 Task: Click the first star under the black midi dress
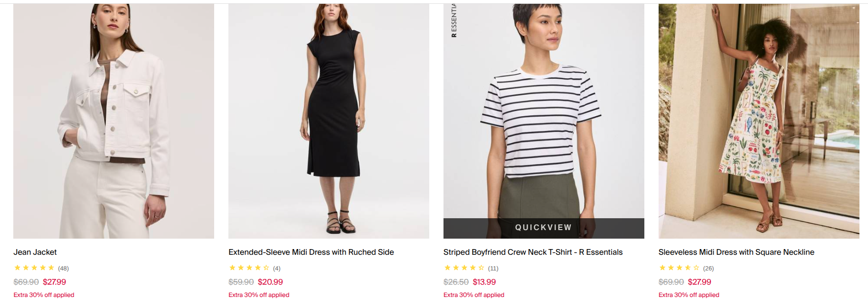pos(231,268)
